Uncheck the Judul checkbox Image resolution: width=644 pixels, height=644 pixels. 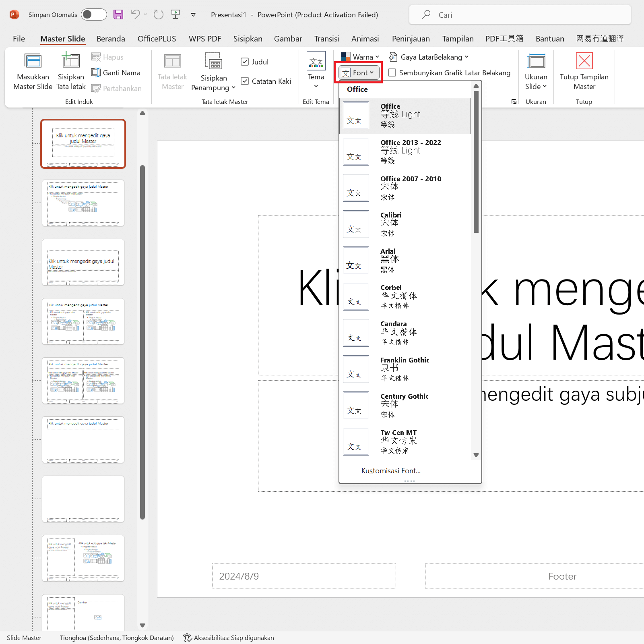(245, 62)
